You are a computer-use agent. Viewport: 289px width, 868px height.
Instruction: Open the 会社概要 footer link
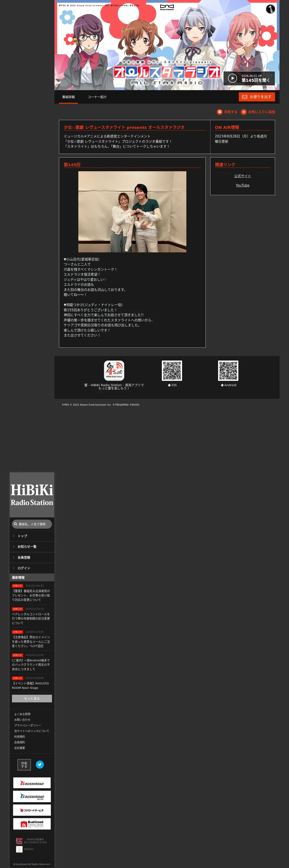click(x=20, y=748)
